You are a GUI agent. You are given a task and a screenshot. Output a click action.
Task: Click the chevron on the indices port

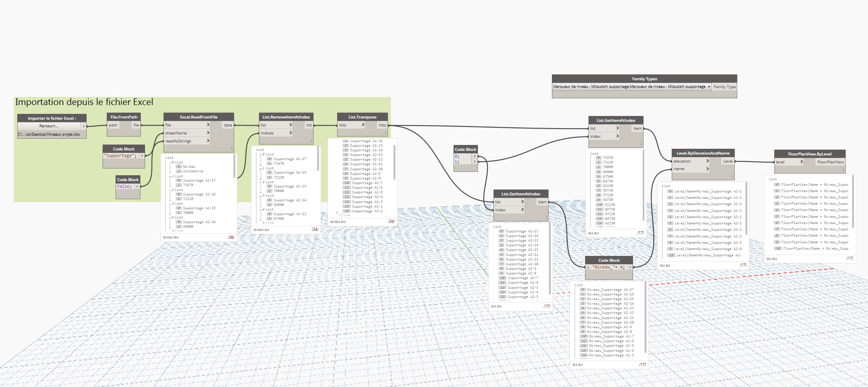(x=290, y=133)
